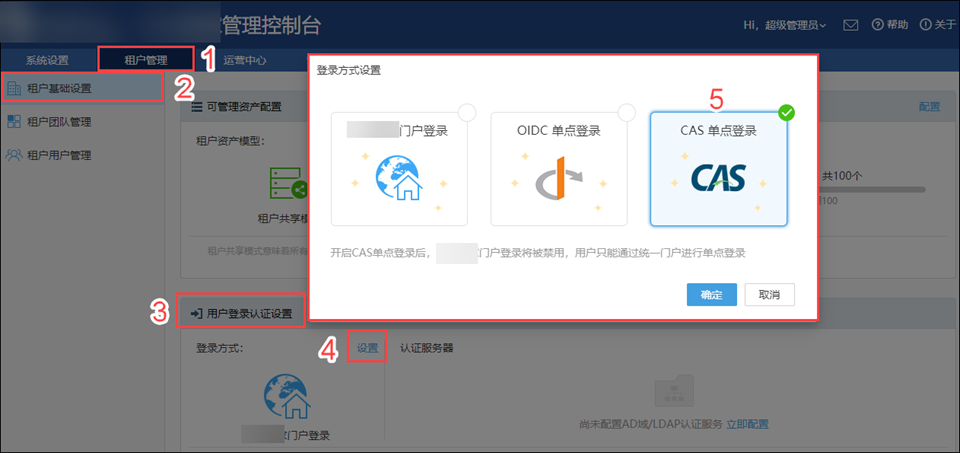The height and width of the screenshot is (453, 960).
Task: Click the green checkmark on CAS 单点登录
Action: (787, 113)
